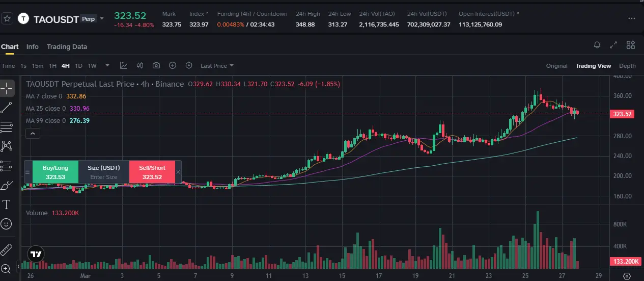This screenshot has width=644, height=281.
Task: Collapse drawing toolbar with left arrow
Action: click(19, 266)
